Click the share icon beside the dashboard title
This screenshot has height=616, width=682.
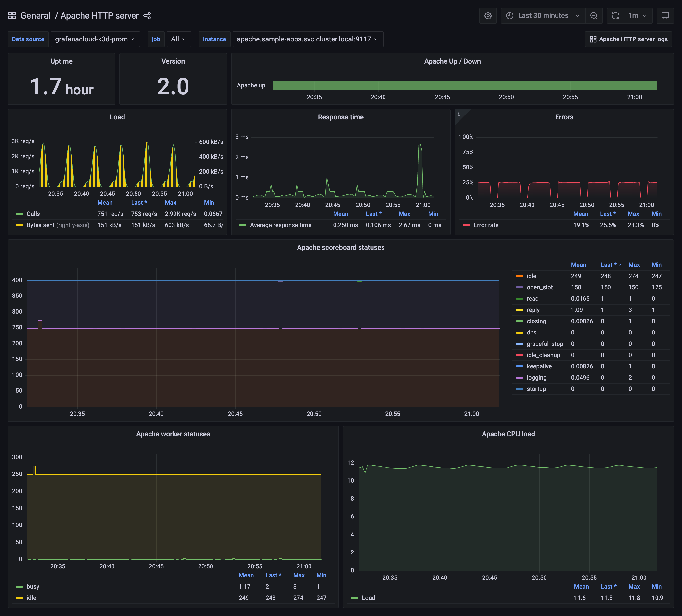pos(147,15)
